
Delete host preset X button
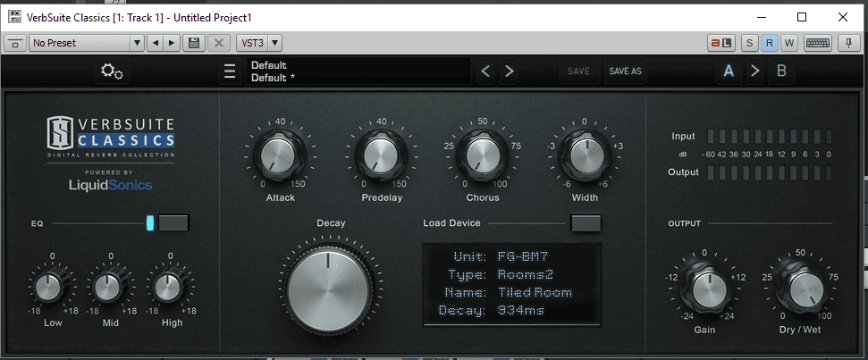tap(219, 43)
